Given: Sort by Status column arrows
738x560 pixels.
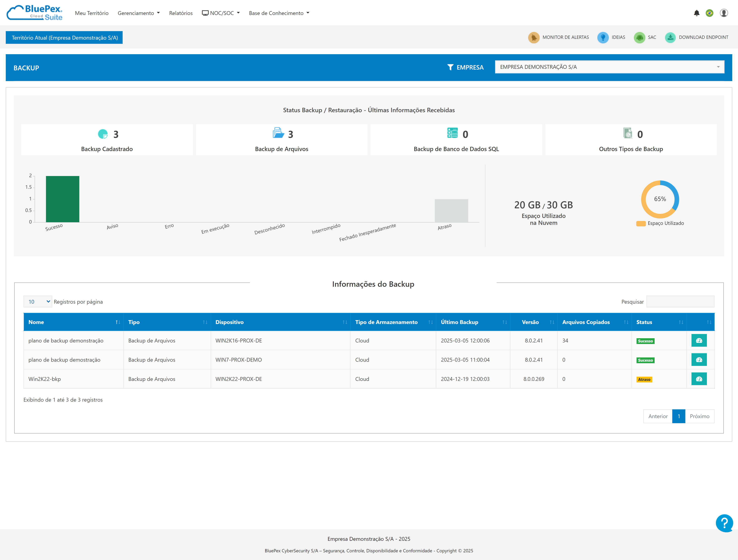Looking at the screenshot, I should [x=681, y=322].
